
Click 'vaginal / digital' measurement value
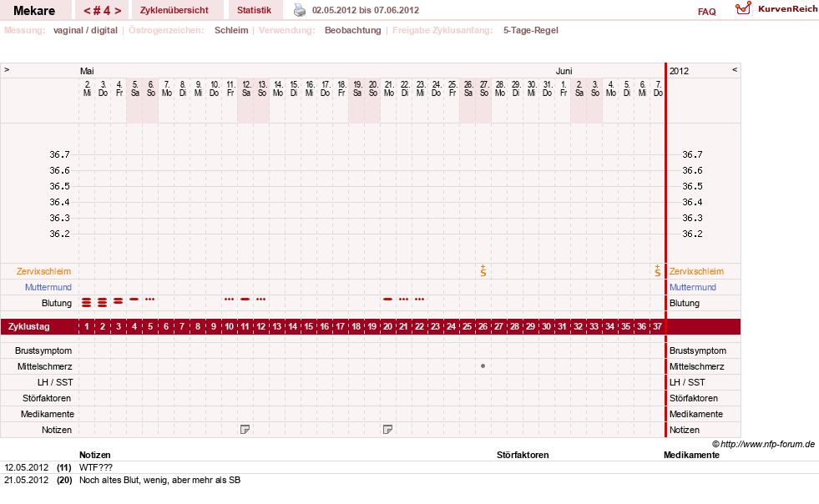[x=85, y=30]
